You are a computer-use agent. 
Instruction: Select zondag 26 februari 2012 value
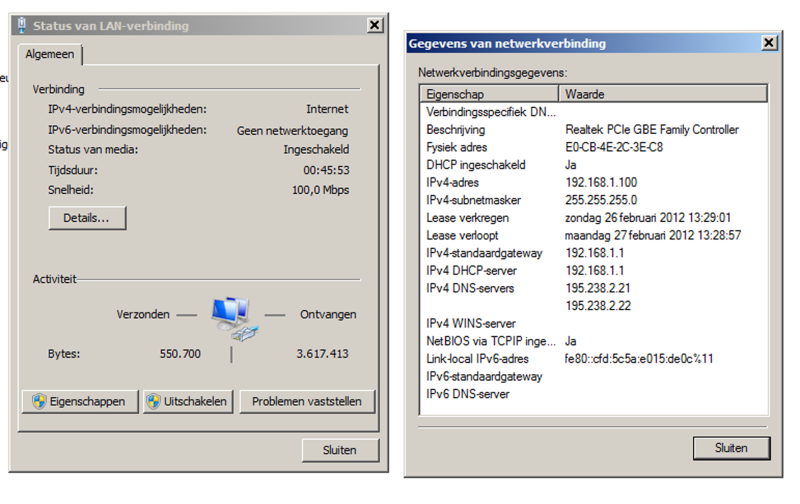click(x=648, y=218)
